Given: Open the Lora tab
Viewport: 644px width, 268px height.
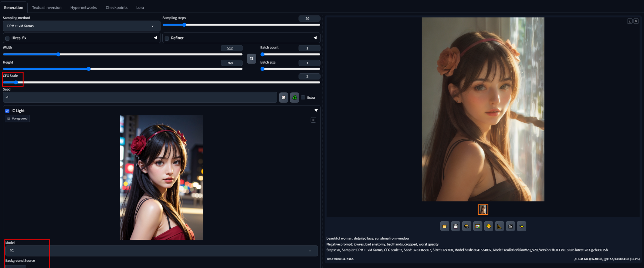Looking at the screenshot, I should pos(140,7).
